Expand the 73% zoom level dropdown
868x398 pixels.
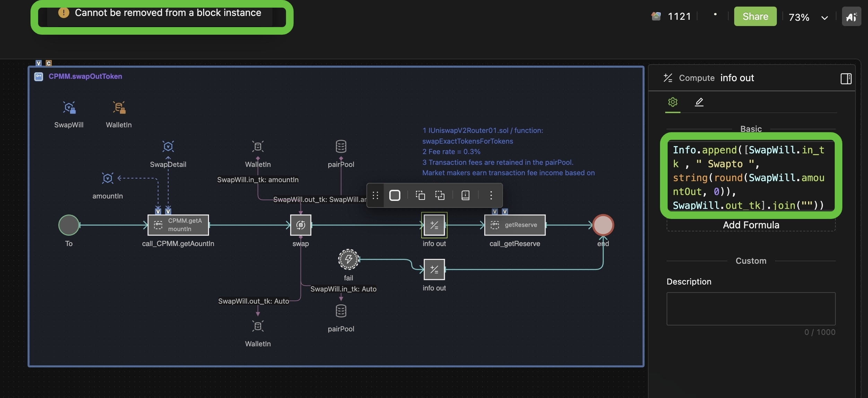coord(824,17)
